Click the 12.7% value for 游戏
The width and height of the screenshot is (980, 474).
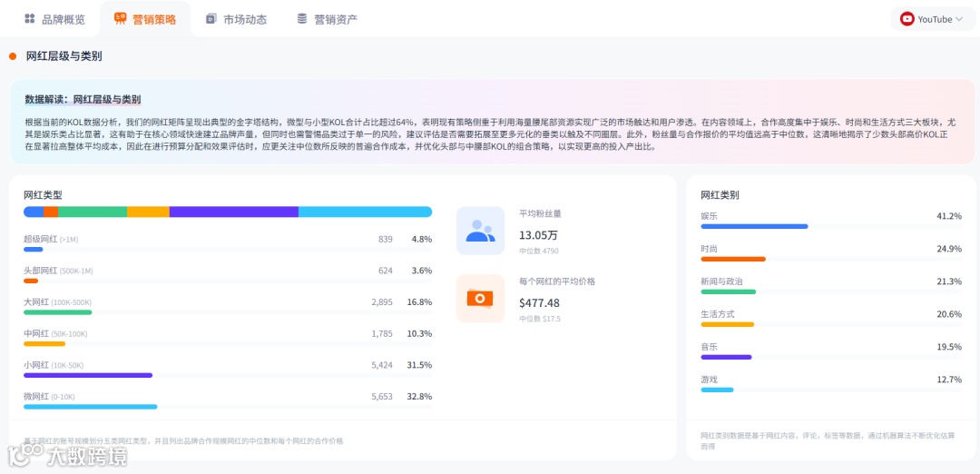pos(949,380)
